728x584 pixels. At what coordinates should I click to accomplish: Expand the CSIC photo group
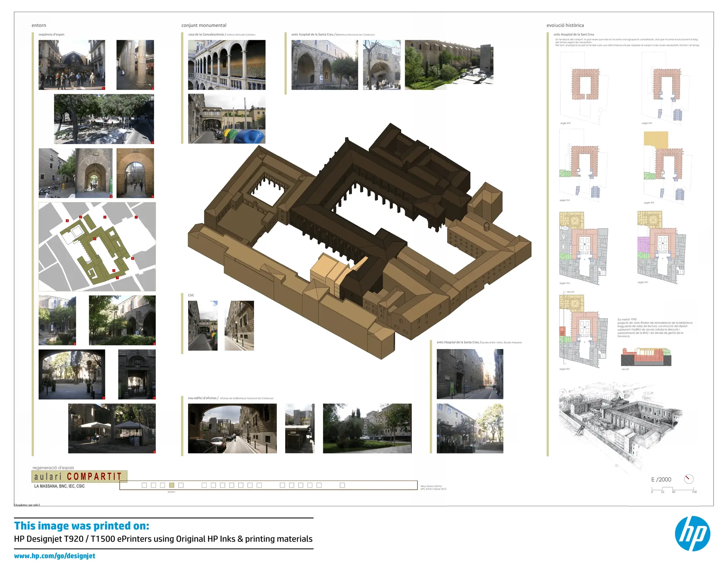coord(190,295)
